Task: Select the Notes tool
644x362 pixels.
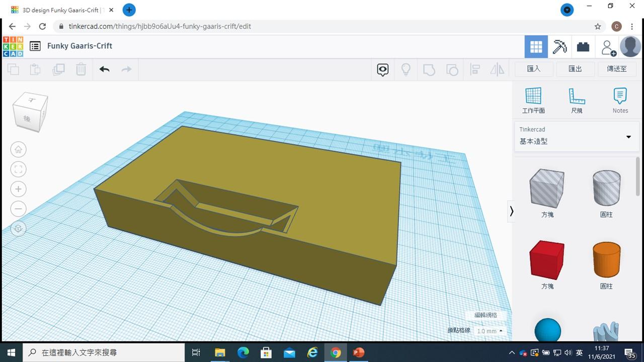Action: [620, 101]
